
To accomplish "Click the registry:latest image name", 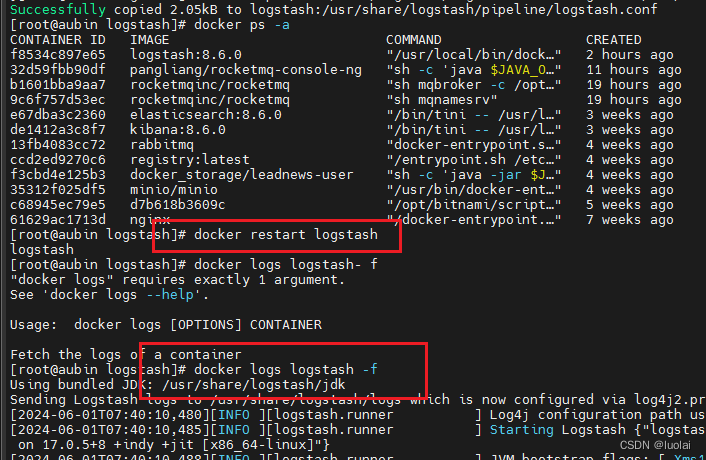I will (190, 160).
